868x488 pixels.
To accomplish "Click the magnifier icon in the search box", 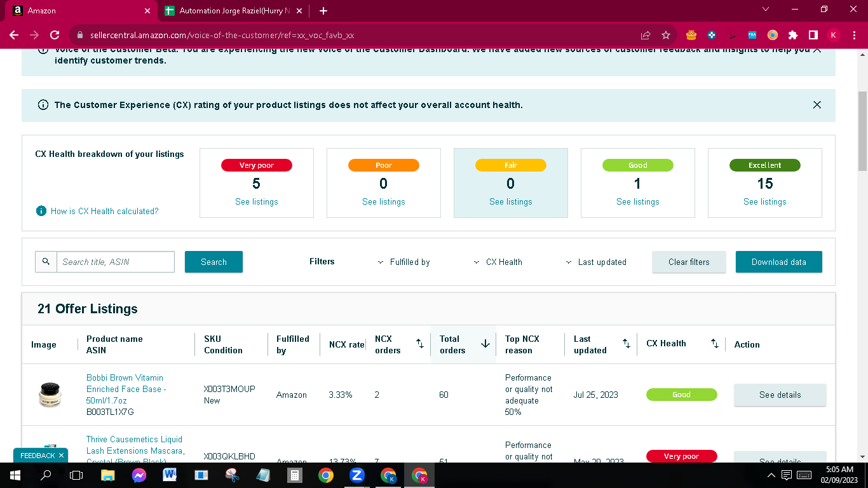I will click(x=46, y=262).
